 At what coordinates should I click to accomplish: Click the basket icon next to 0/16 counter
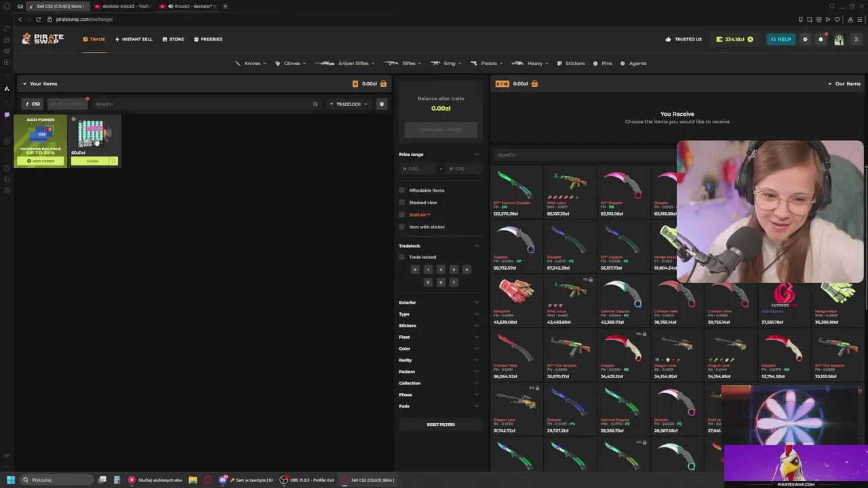pos(535,83)
